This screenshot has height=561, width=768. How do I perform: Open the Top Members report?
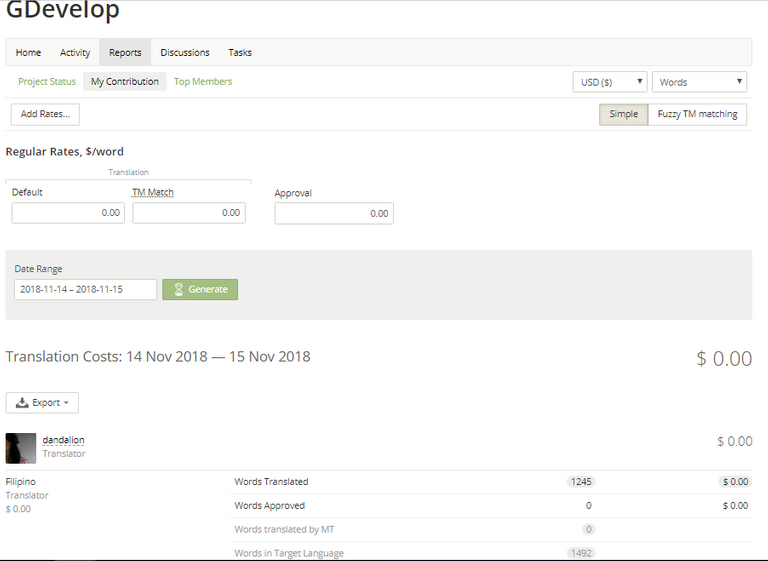click(x=203, y=82)
